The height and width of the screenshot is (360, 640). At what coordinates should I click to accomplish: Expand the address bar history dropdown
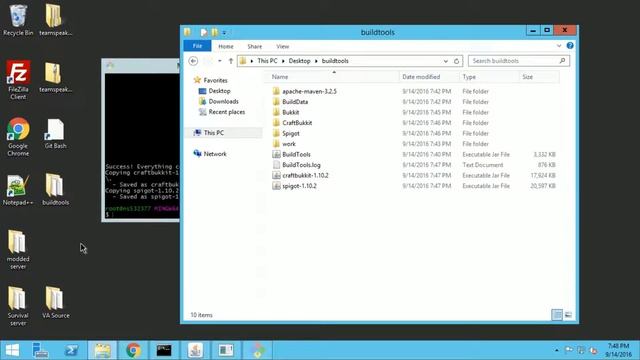(445, 61)
